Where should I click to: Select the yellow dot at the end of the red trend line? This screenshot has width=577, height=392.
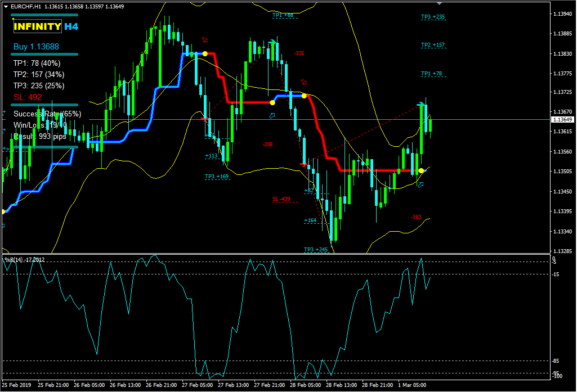coord(421,170)
